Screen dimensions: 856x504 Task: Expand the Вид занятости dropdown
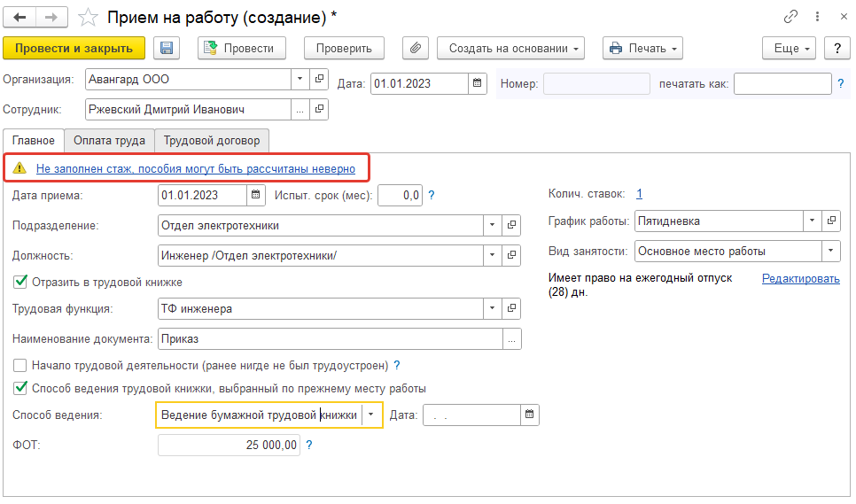coord(831,251)
